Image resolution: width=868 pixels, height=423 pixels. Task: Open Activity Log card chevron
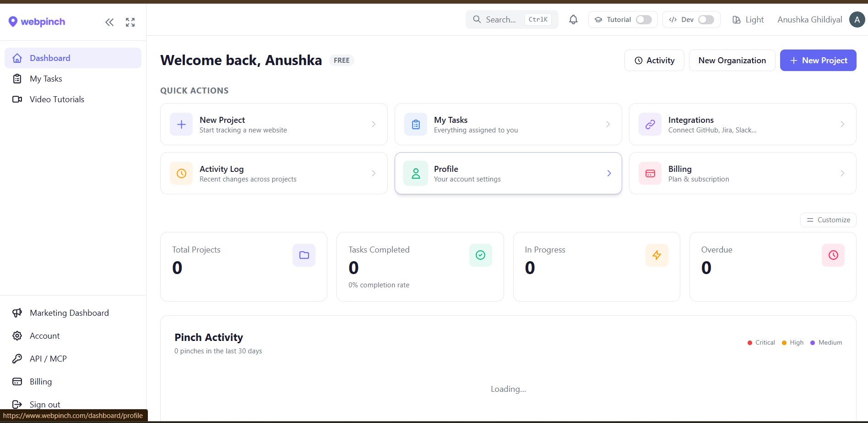click(374, 173)
